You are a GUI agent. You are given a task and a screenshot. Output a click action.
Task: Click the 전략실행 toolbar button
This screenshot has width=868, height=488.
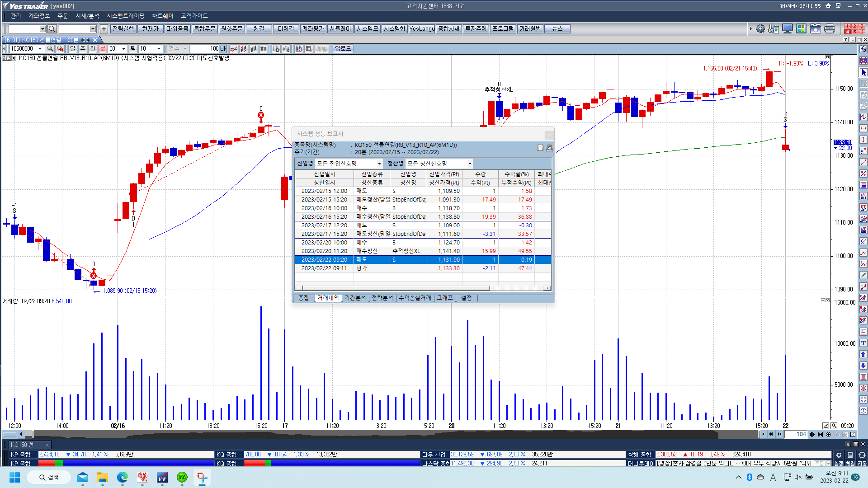pos(123,28)
